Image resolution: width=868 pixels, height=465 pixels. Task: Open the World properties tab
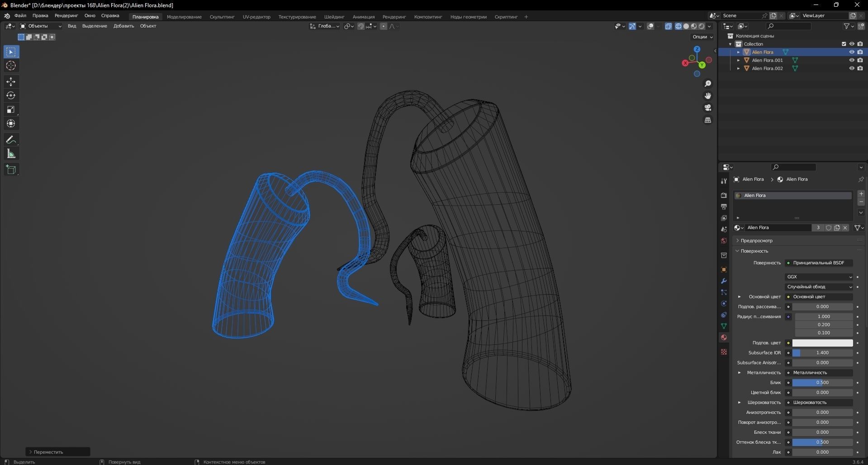[x=724, y=240]
